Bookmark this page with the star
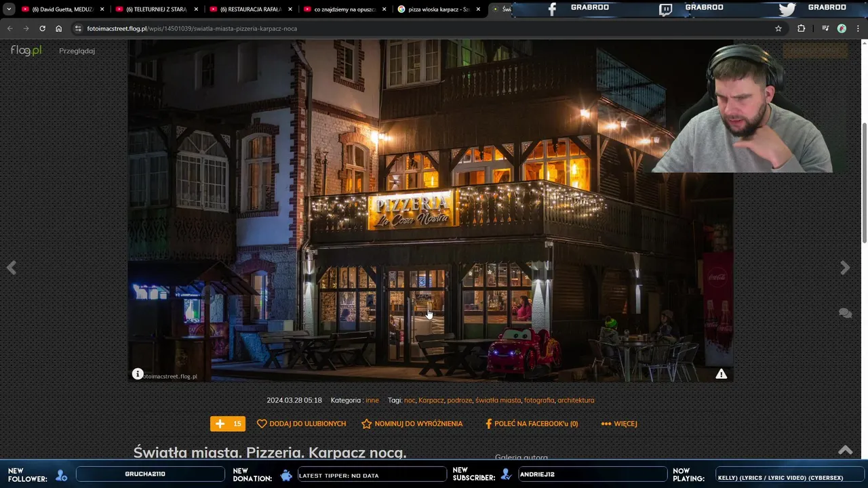This screenshot has width=868, height=488. (778, 28)
